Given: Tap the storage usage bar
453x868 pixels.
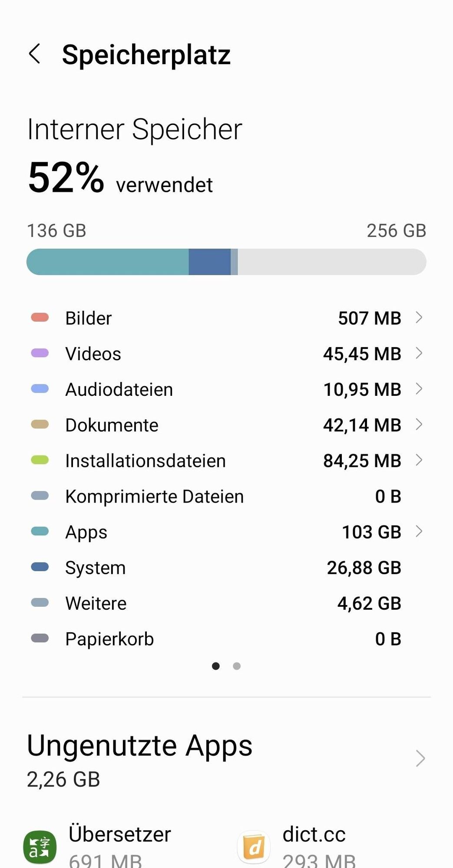Looking at the screenshot, I should tap(226, 262).
